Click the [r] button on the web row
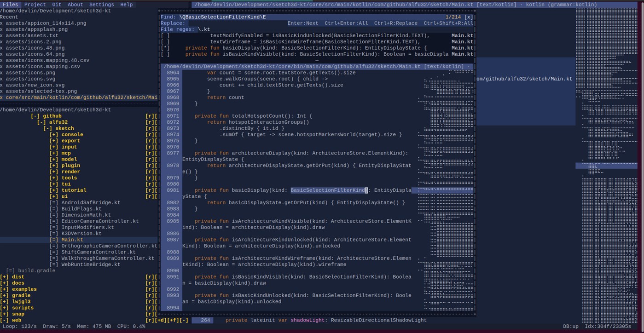644x333 pixels. [x=150, y=320]
